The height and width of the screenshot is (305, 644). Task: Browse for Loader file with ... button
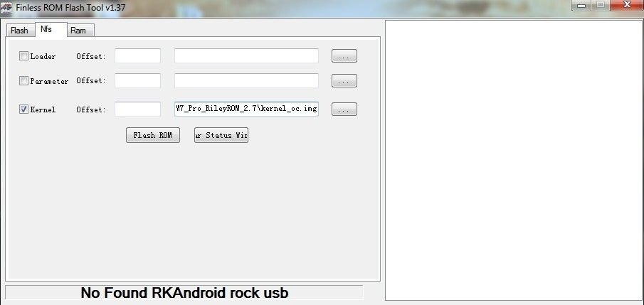coord(344,56)
